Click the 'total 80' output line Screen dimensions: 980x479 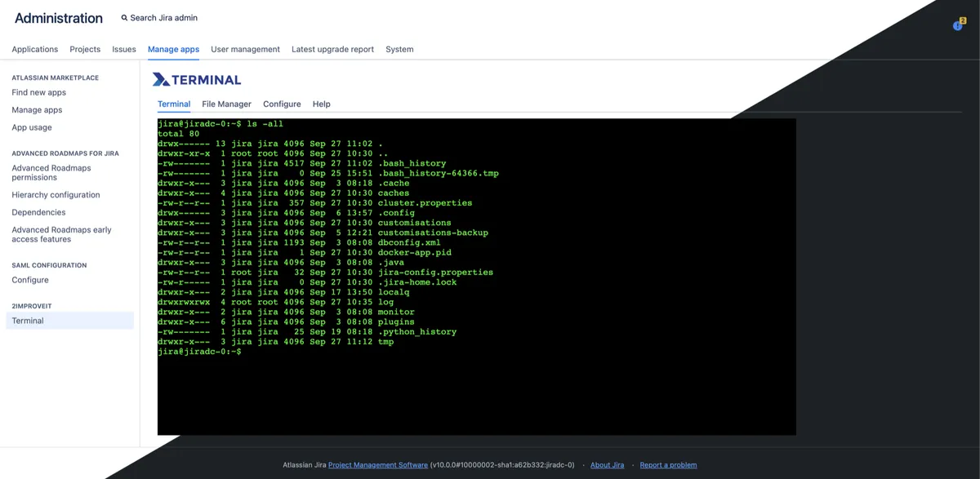click(x=178, y=134)
